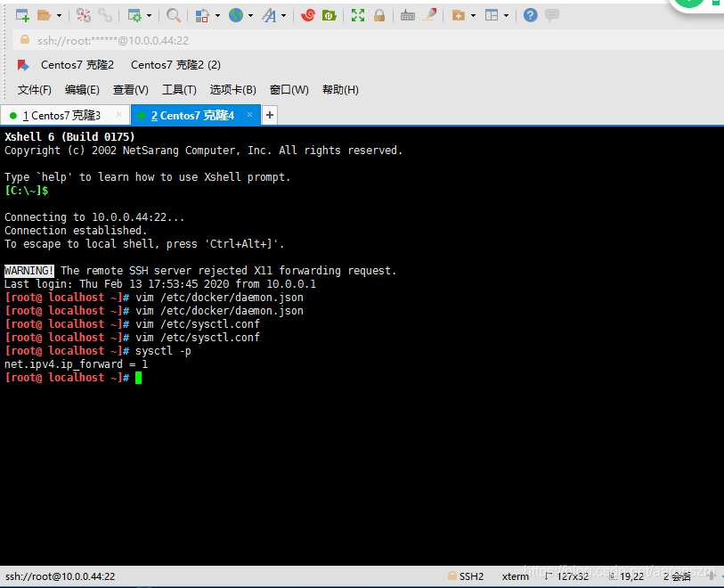Open the 窗口(W) menu
724x588 pixels.
[289, 90]
